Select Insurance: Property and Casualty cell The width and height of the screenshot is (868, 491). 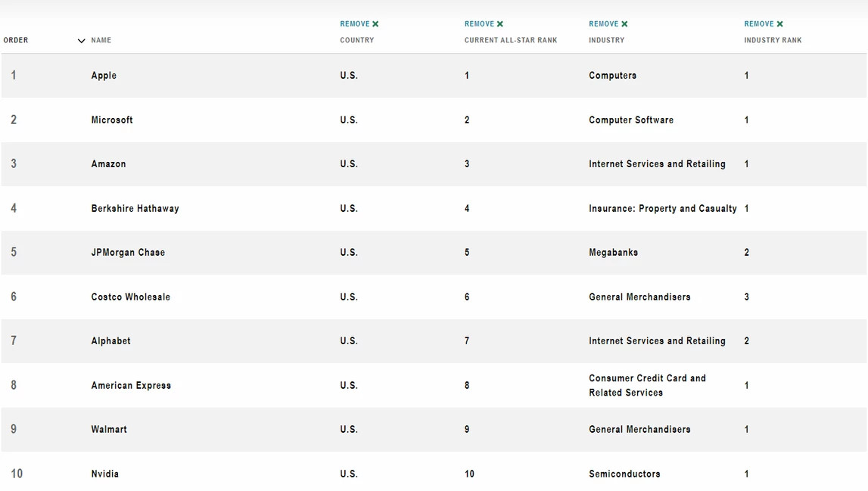(x=663, y=208)
